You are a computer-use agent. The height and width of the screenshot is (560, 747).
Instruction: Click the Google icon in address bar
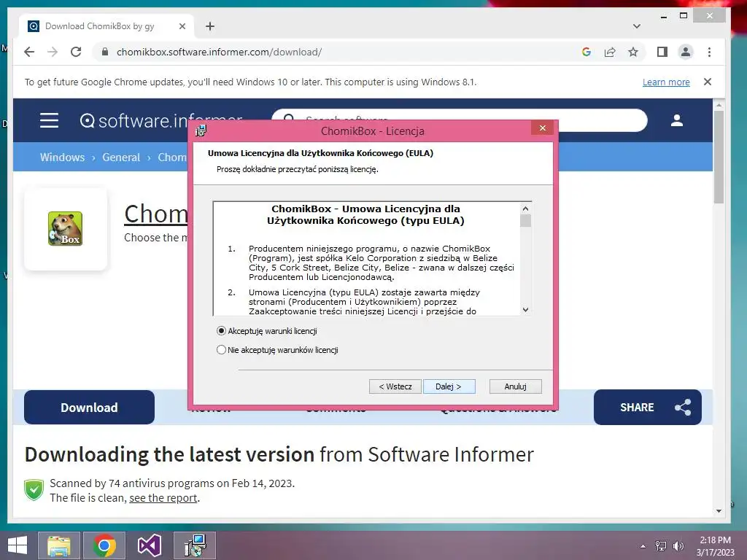click(x=587, y=52)
